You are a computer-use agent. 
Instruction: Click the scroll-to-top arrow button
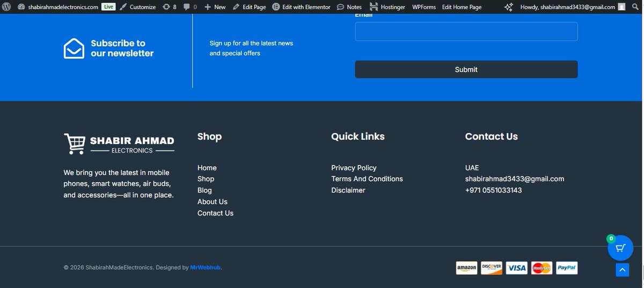[x=622, y=270]
